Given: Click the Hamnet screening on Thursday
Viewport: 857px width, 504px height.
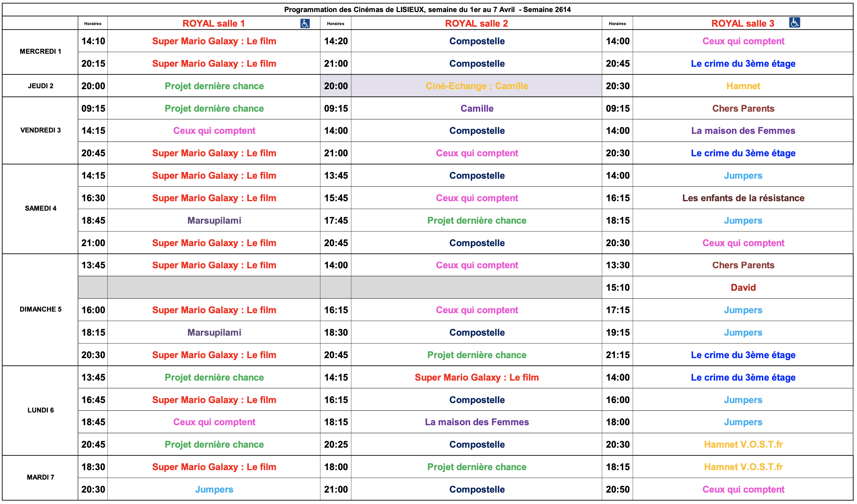Looking at the screenshot, I should click(743, 86).
